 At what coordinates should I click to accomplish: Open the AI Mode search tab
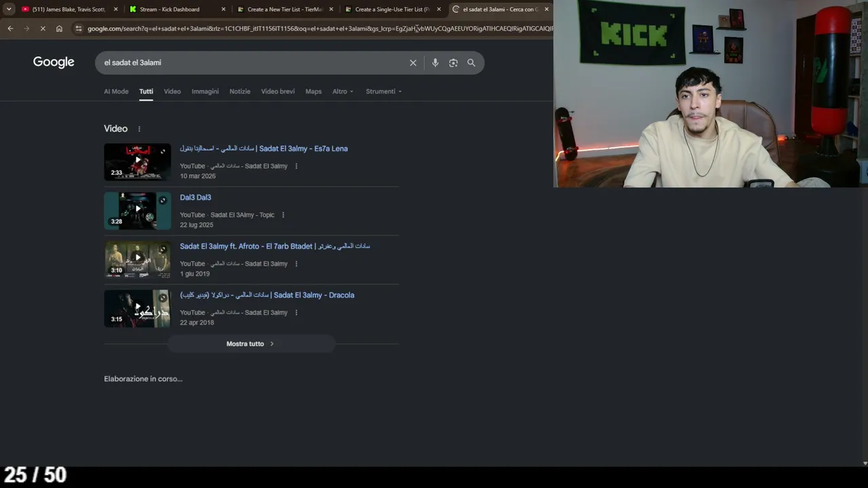point(116,91)
